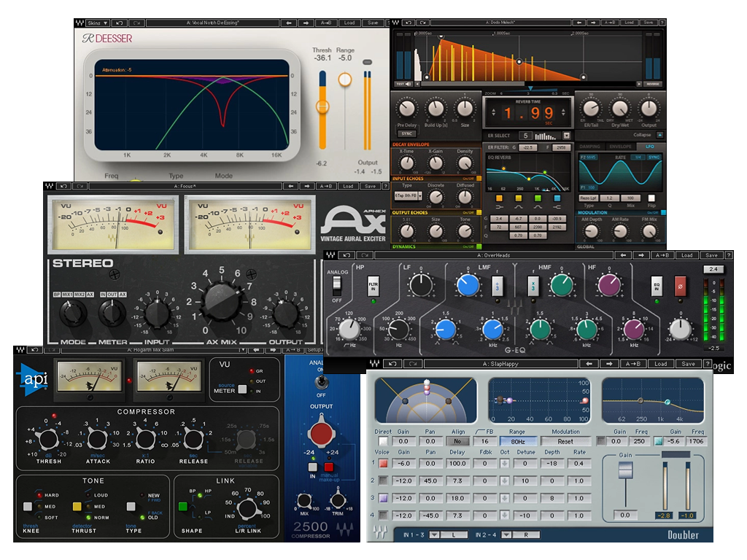Screen dimensions: 747x560
Task: Open the help question mark in OverHeads toolbar
Action: click(x=729, y=255)
